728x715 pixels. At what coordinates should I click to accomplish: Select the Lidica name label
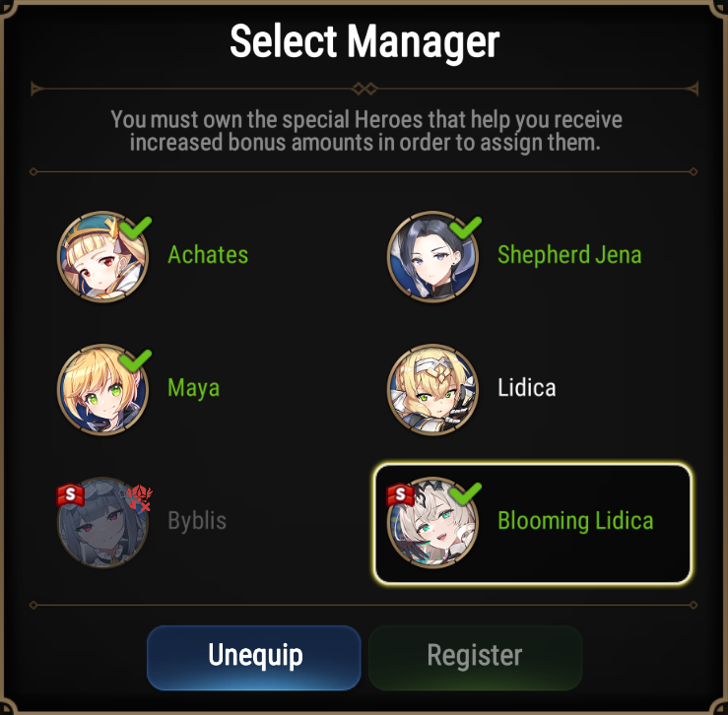pos(526,388)
